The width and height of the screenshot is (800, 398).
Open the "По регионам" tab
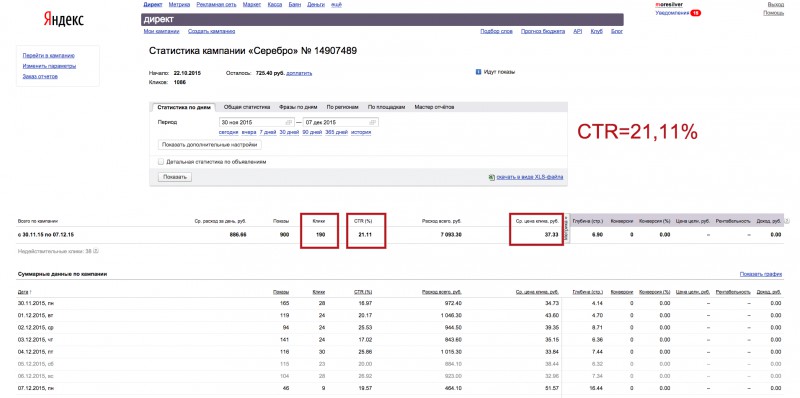[343, 107]
